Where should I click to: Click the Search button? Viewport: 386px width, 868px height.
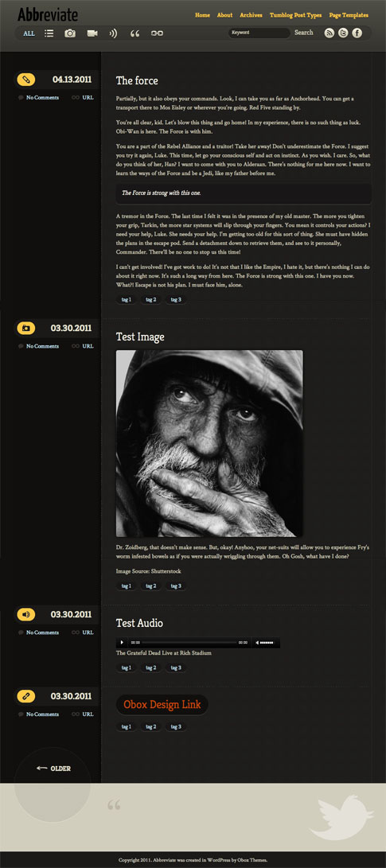(x=303, y=33)
